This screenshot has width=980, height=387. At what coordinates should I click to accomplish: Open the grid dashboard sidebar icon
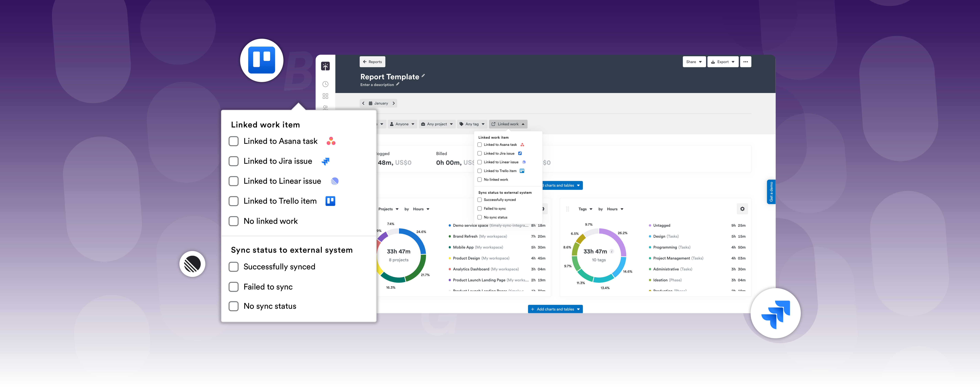click(325, 96)
